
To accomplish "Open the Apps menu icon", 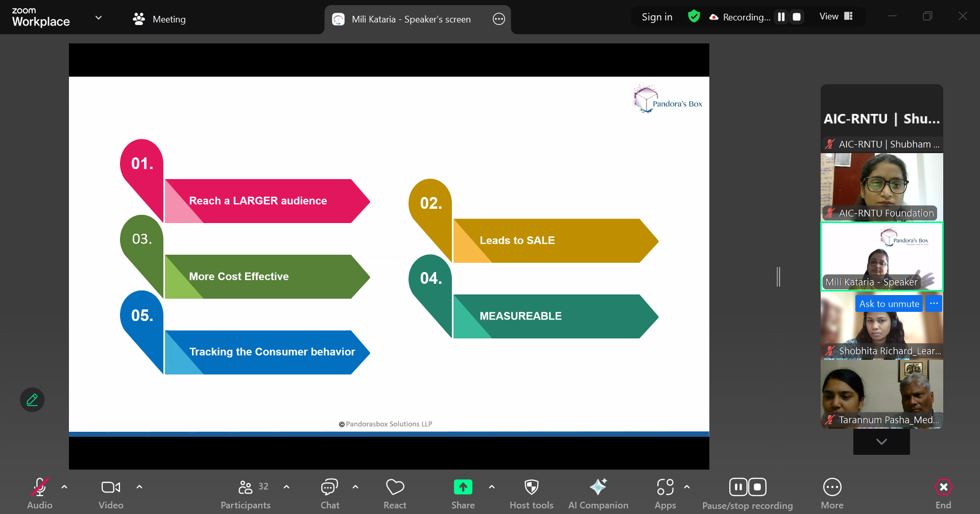I will 665,493.
